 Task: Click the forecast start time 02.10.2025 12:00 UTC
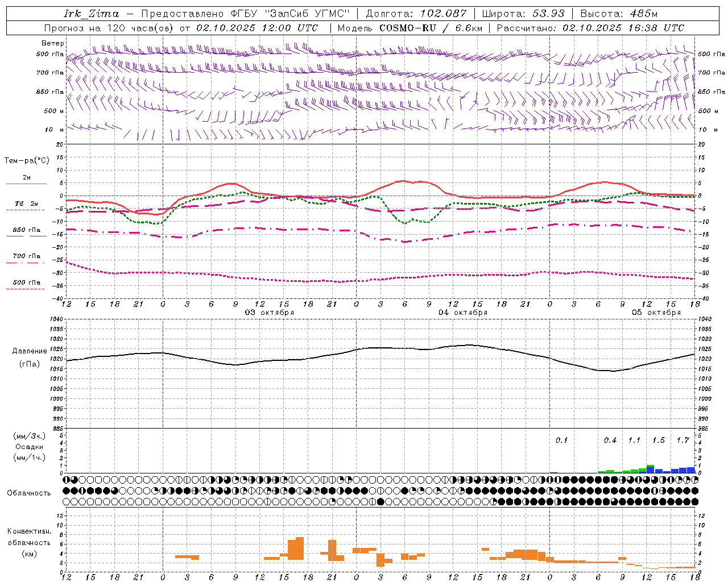257,28
